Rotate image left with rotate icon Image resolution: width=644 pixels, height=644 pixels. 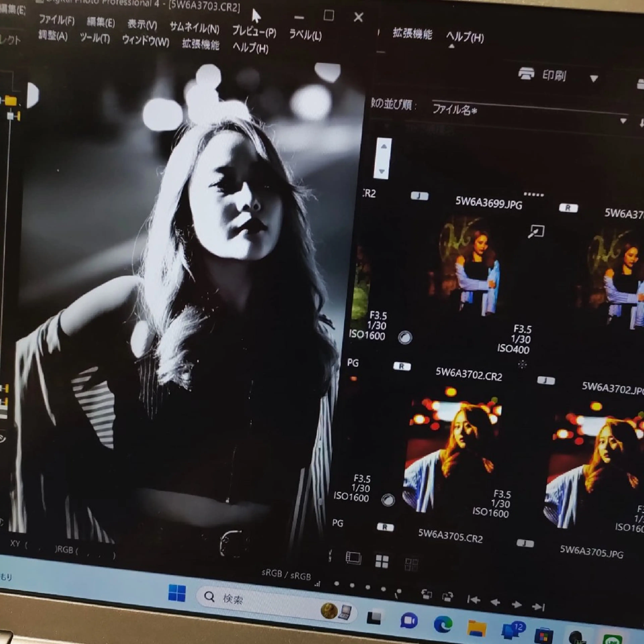click(x=426, y=594)
